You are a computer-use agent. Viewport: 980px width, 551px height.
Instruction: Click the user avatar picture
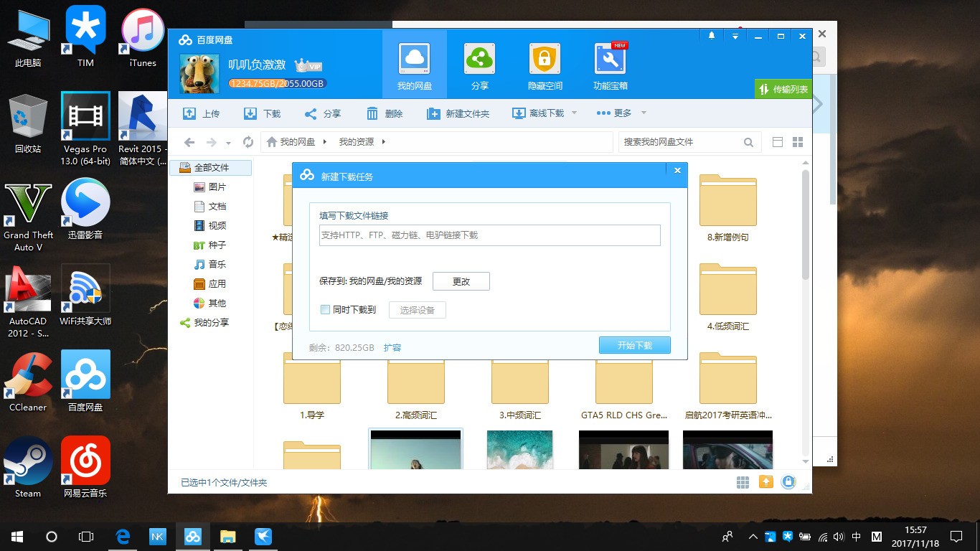pos(199,73)
